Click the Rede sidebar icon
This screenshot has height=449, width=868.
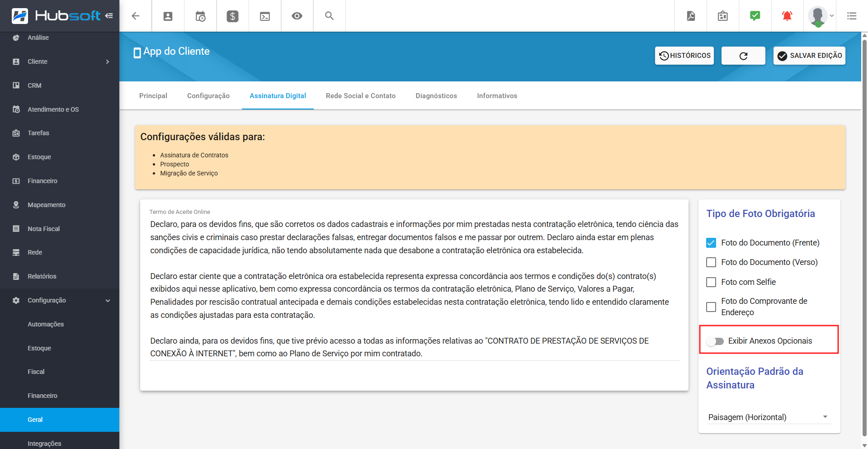[16, 252]
